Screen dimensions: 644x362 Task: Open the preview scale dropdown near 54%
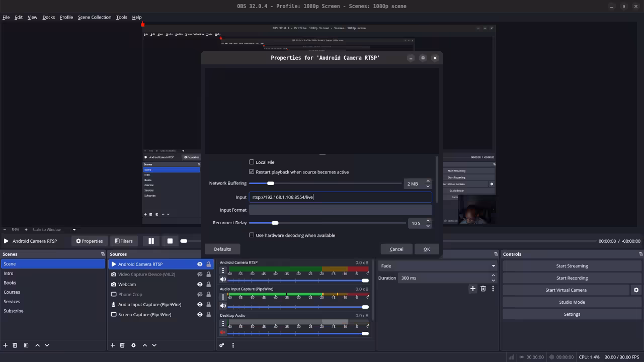74,229
